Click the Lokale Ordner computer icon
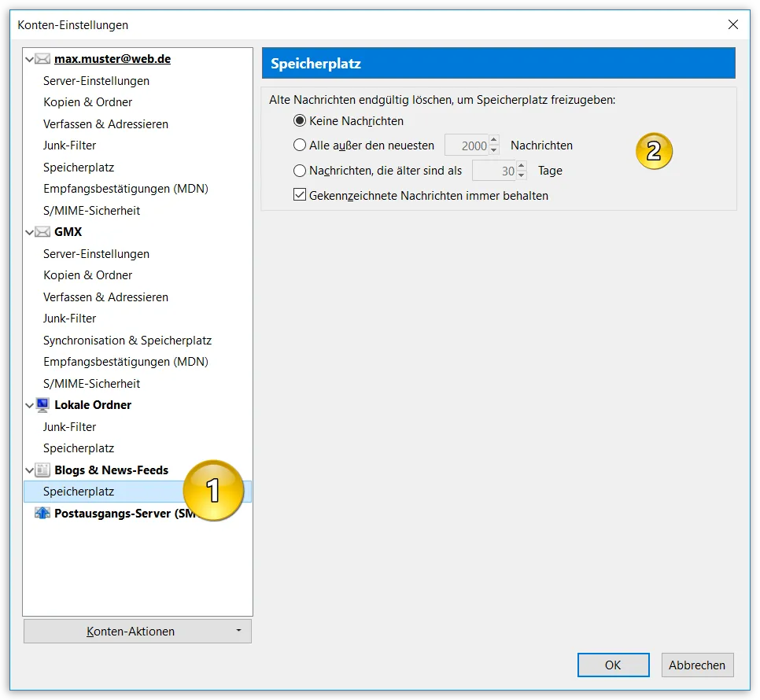 point(42,405)
